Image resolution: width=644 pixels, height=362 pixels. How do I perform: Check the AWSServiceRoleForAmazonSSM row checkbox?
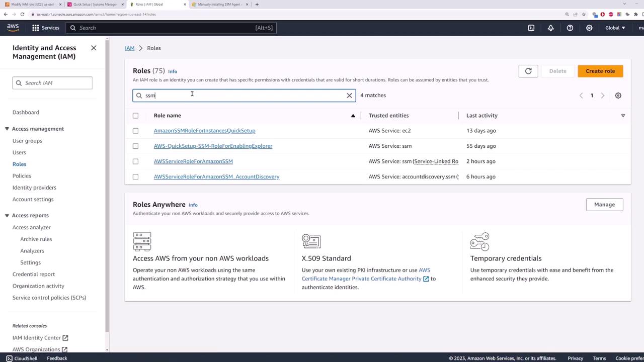(135, 161)
